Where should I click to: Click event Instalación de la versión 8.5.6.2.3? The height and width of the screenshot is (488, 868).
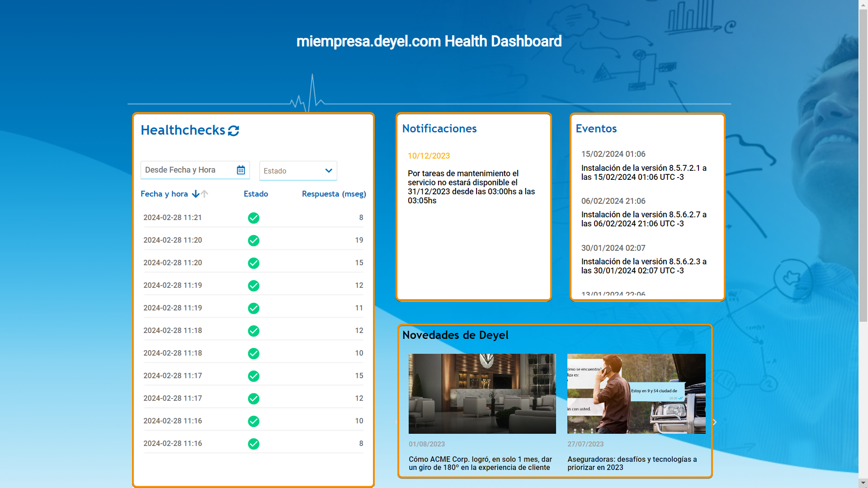(644, 266)
